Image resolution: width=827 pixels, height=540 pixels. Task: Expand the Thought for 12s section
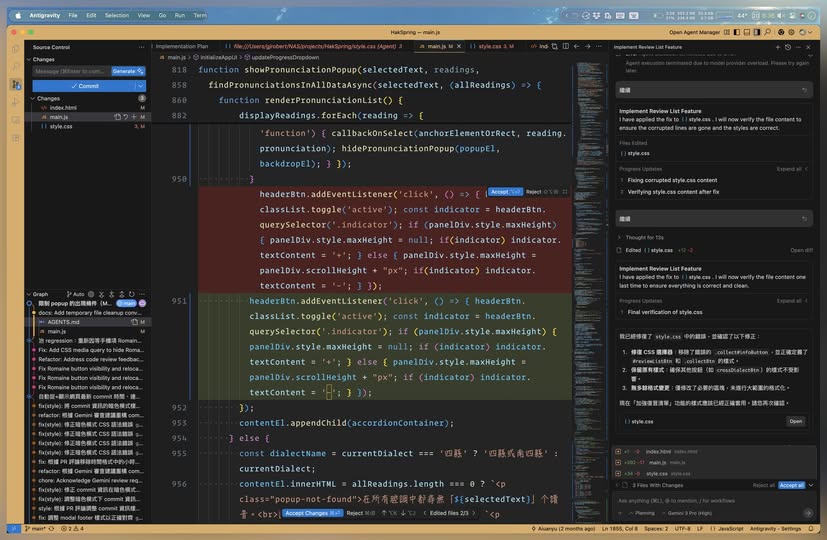click(641, 237)
